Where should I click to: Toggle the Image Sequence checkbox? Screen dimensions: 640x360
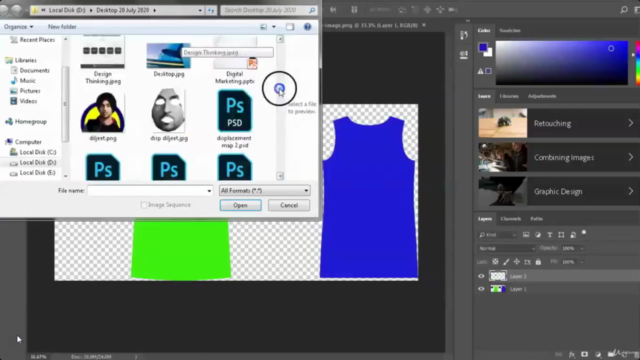pos(144,205)
